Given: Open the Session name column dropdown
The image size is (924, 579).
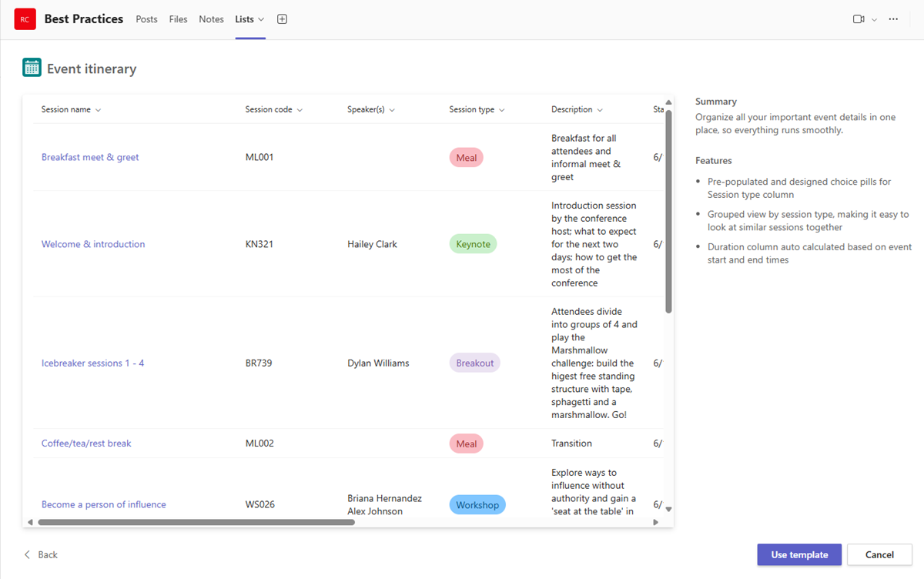Looking at the screenshot, I should coord(98,110).
